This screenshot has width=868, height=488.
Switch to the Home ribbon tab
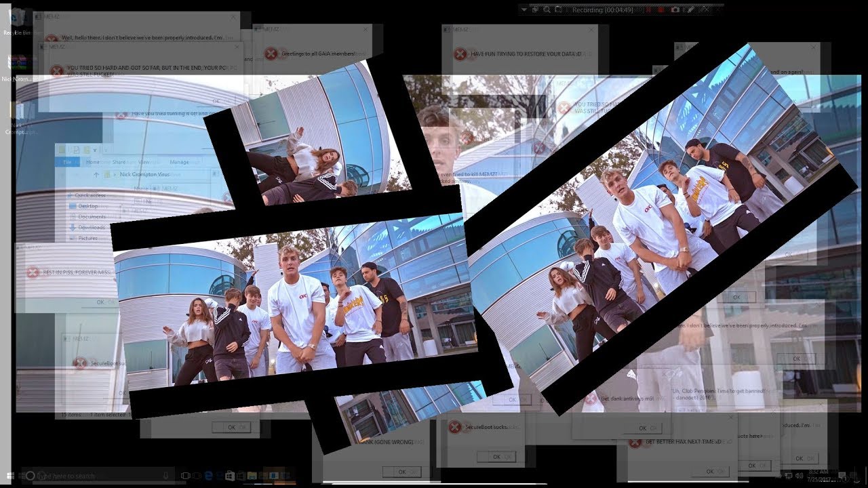point(93,162)
